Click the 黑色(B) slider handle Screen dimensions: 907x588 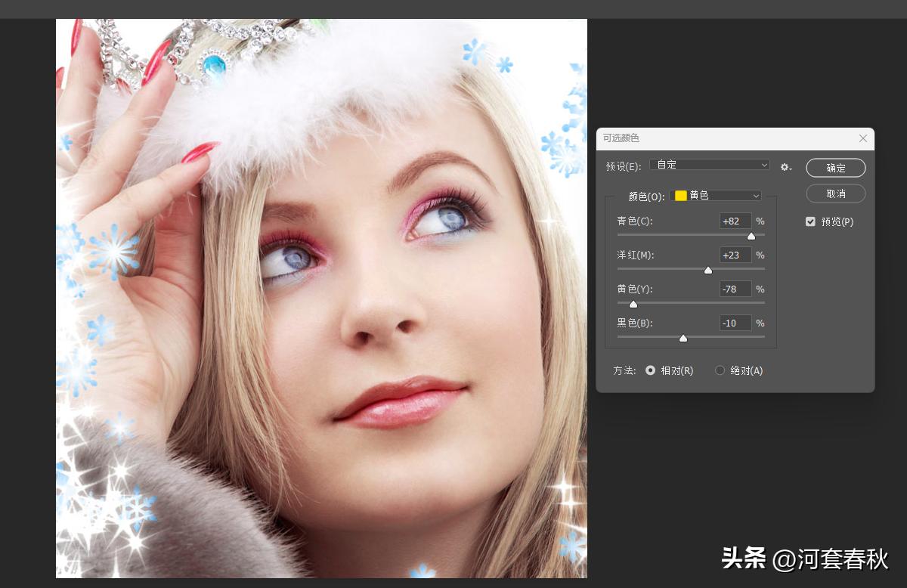[x=683, y=338]
